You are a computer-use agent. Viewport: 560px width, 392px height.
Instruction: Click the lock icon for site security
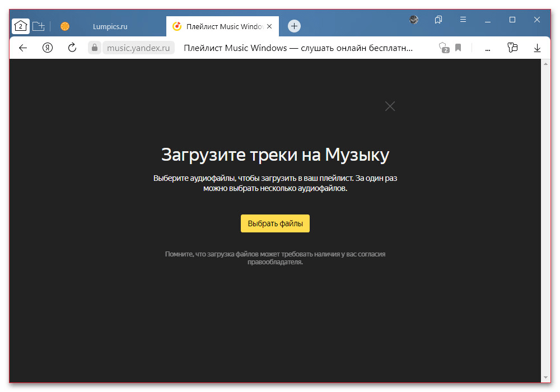coord(94,48)
